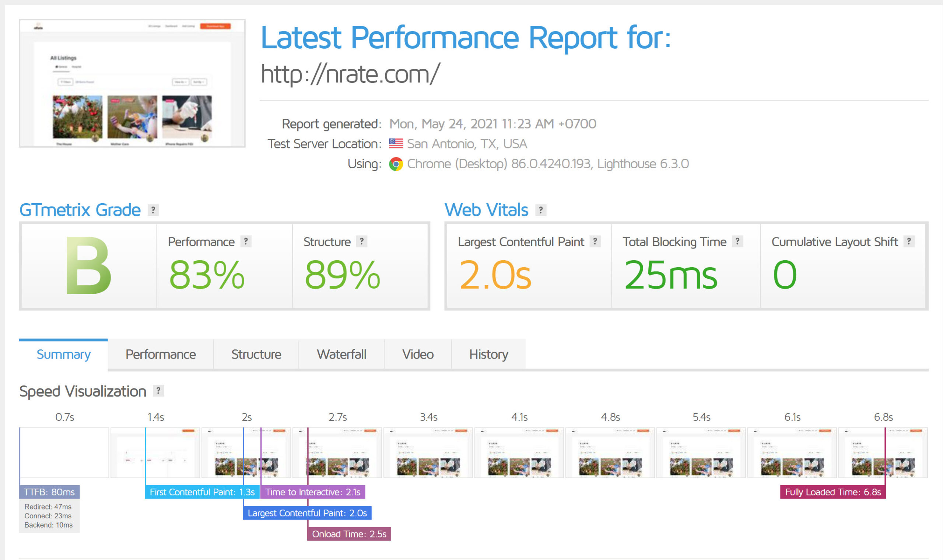Click the Fully Loaded Time 6.8s marker
The image size is (943, 560).
(832, 492)
